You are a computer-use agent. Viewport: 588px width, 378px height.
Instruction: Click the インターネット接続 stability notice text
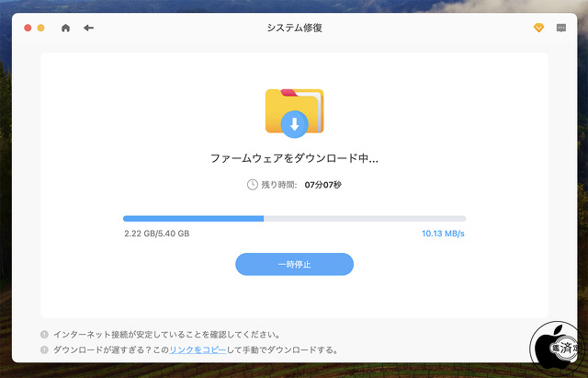click(x=166, y=334)
